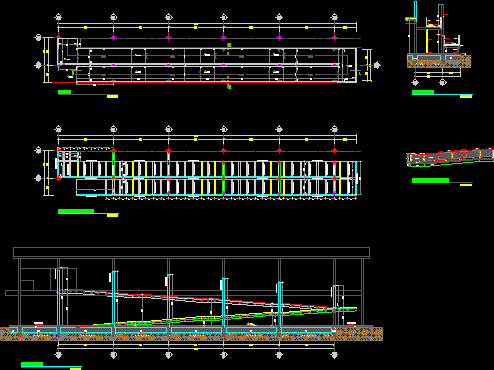Select the first grid bubble above the top plan
494x370 pixels.
(x=58, y=17)
